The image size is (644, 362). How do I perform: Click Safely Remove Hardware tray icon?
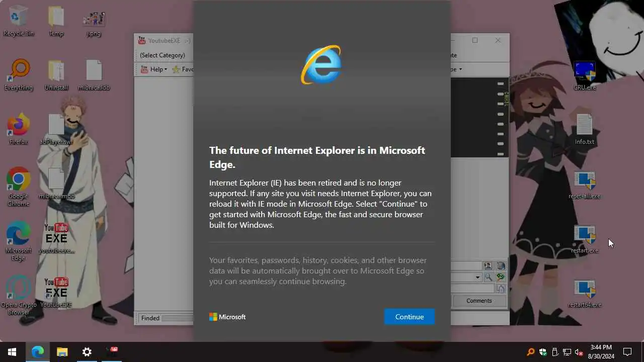click(555, 352)
